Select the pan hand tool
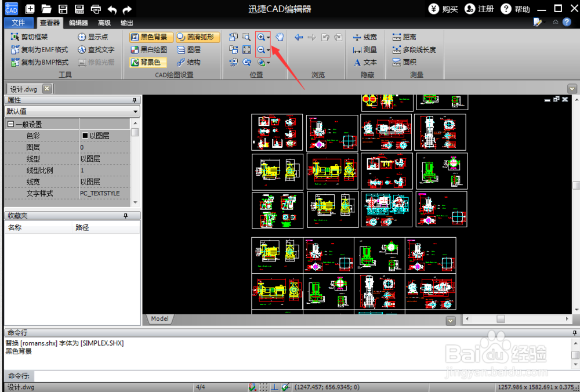The image size is (580, 392). pos(280,37)
